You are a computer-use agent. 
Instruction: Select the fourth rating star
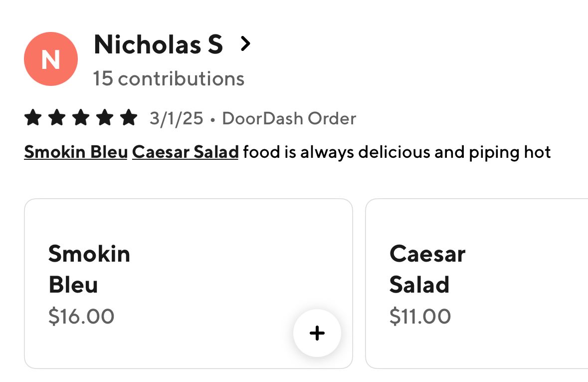[105, 118]
